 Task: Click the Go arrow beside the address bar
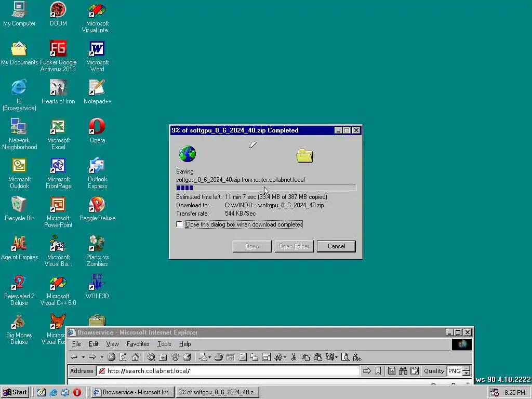367,371
